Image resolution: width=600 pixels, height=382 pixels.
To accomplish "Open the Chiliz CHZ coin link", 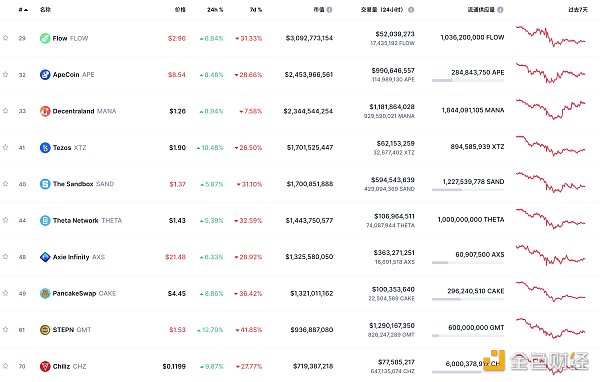I will (x=69, y=366).
